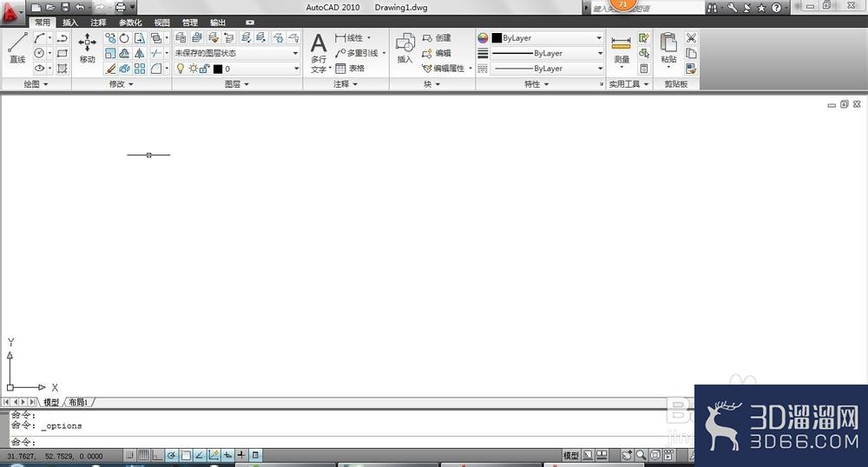868x467 pixels.
Task: Select the Move (移动) tool
Action: 87,48
